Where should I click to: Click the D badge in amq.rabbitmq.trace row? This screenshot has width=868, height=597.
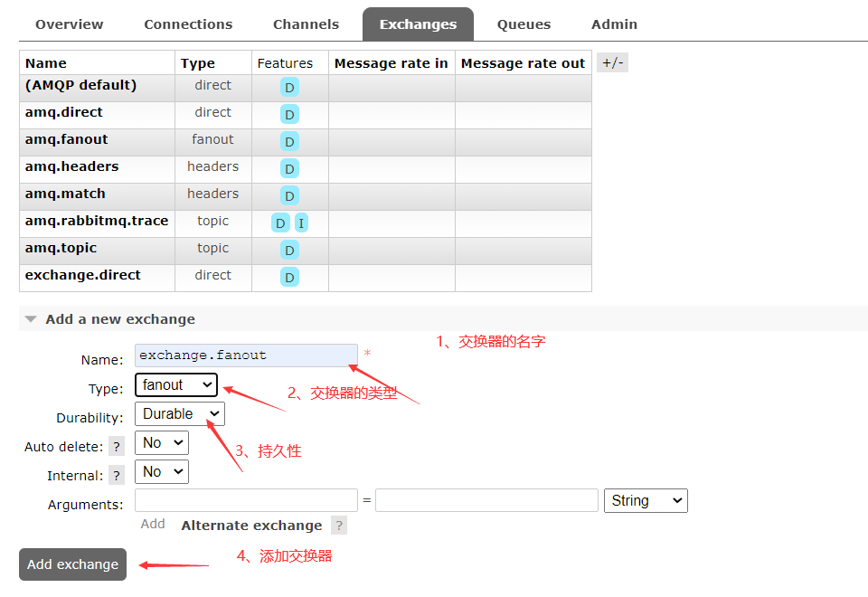280,223
